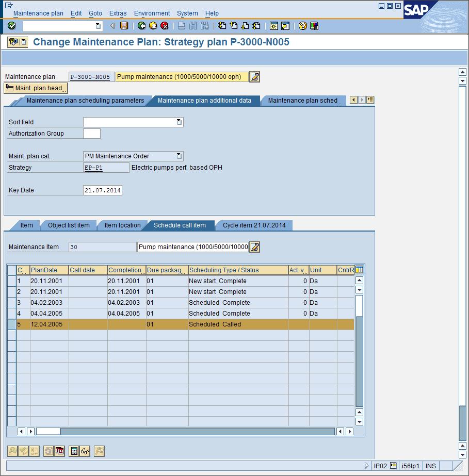The width and height of the screenshot is (469, 476).
Task: Click the Last Page icon
Action: 256,26
